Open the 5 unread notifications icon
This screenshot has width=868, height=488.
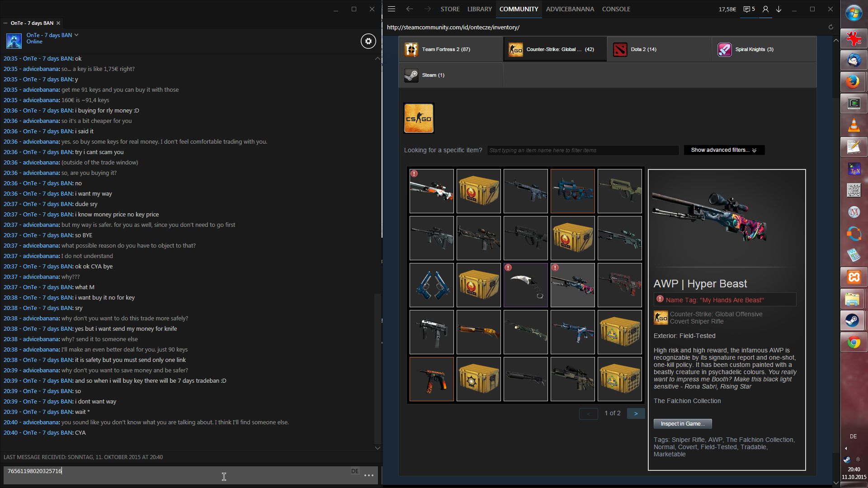click(749, 9)
